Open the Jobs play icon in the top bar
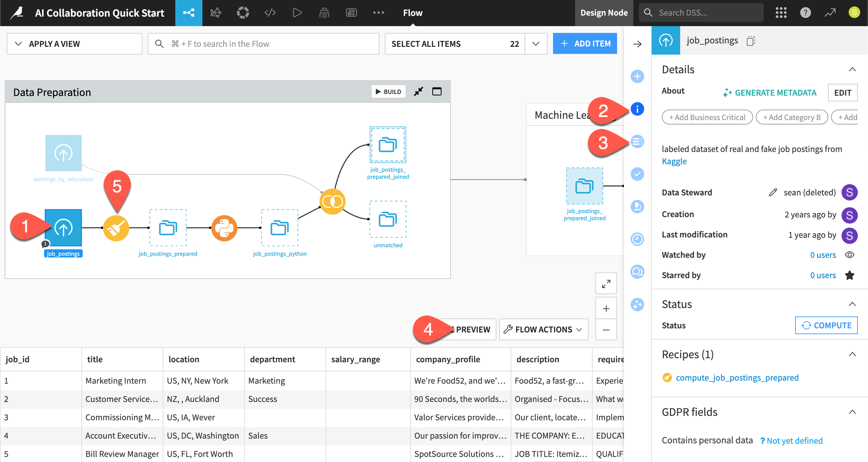The width and height of the screenshot is (868, 462). click(x=297, y=13)
